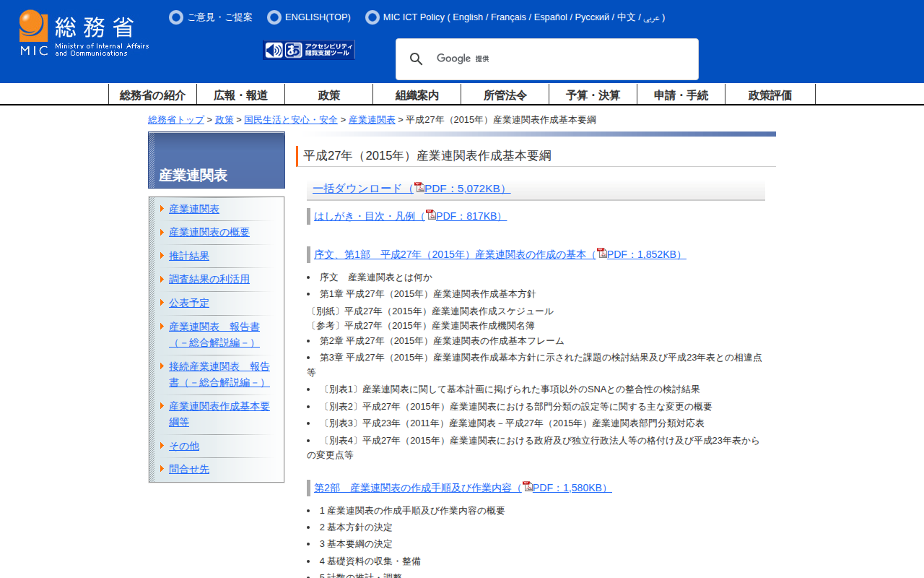Click the MIC Ministry logo
The image size is (924, 578).
click(84, 33)
